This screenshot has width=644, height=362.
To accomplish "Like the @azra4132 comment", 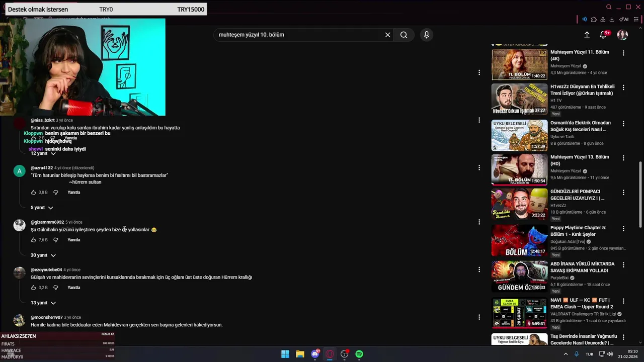I will pyautogui.click(x=34, y=192).
